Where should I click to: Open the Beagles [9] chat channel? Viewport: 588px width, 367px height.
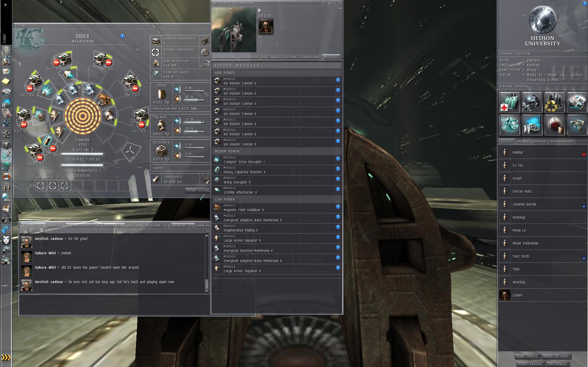[x=183, y=226]
